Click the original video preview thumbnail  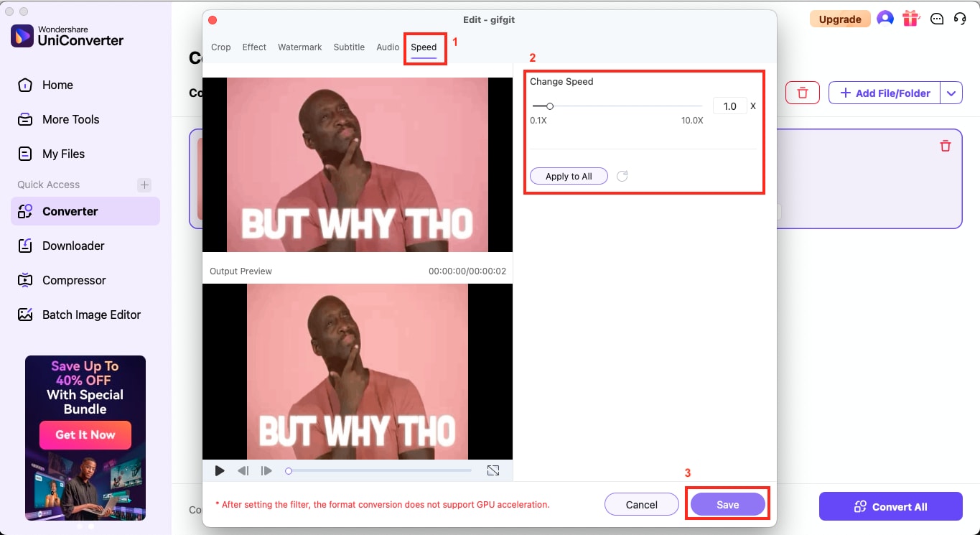point(358,164)
